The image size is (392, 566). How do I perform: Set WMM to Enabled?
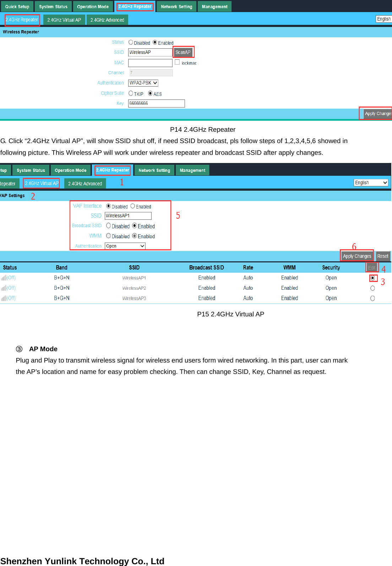[x=135, y=236]
